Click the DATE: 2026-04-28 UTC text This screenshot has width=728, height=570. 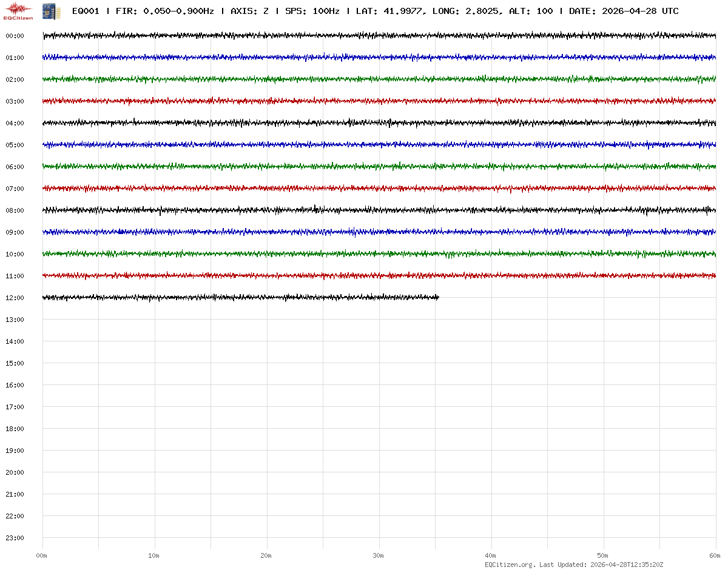[624, 12]
